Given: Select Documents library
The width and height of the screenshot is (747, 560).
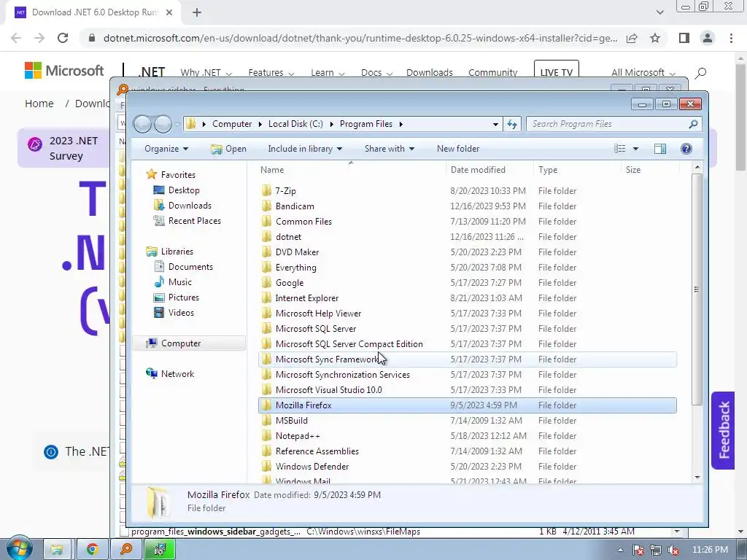Looking at the screenshot, I should point(190,267).
